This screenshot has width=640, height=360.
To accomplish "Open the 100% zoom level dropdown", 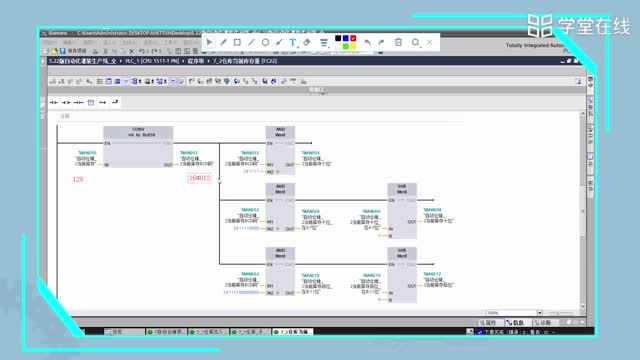I will tap(539, 313).
